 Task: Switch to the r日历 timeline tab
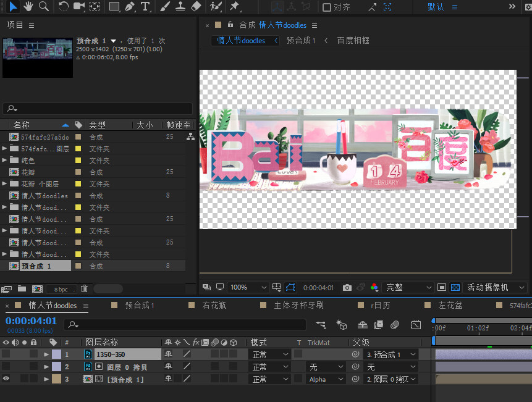(x=381, y=306)
